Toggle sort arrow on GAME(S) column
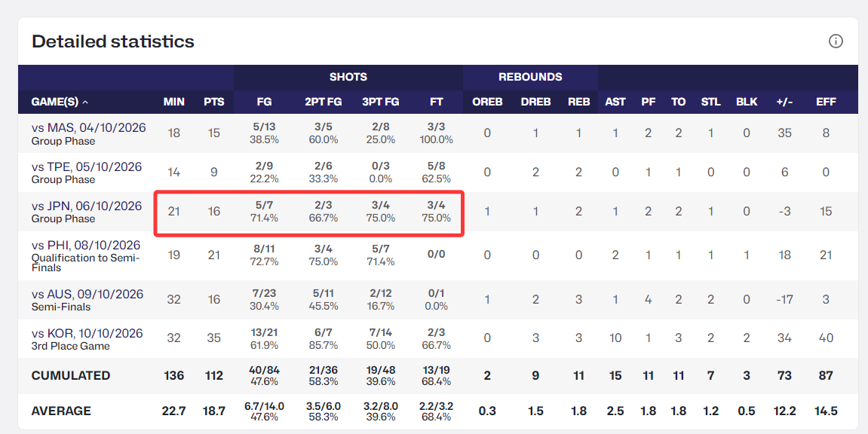Image resolution: width=868 pixels, height=434 pixels. (x=84, y=102)
